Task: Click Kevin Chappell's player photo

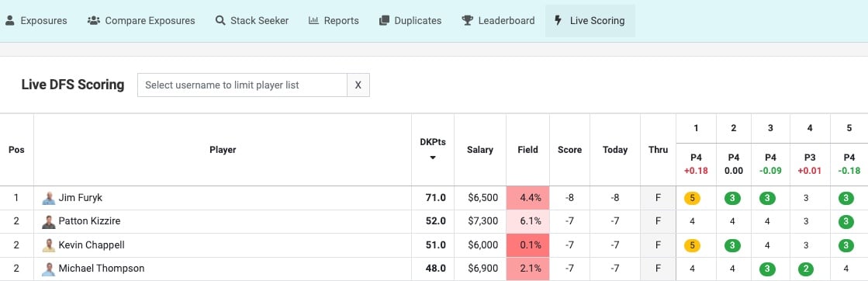Action: [49, 245]
